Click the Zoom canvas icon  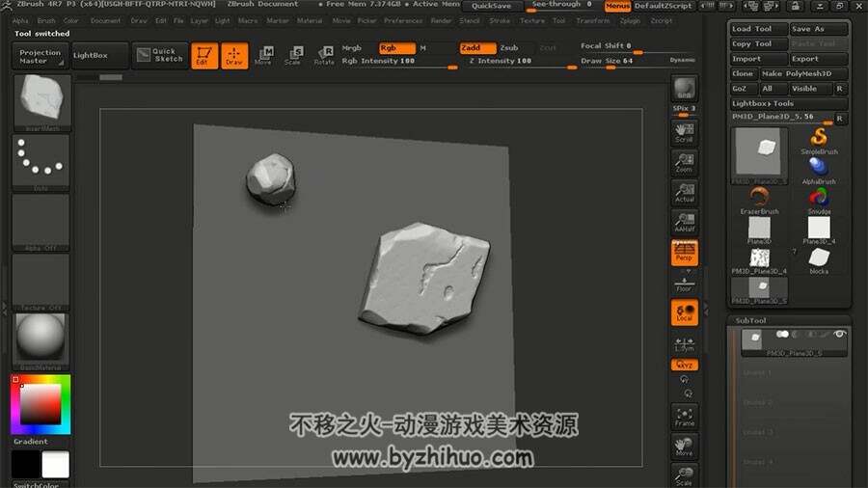tap(684, 163)
